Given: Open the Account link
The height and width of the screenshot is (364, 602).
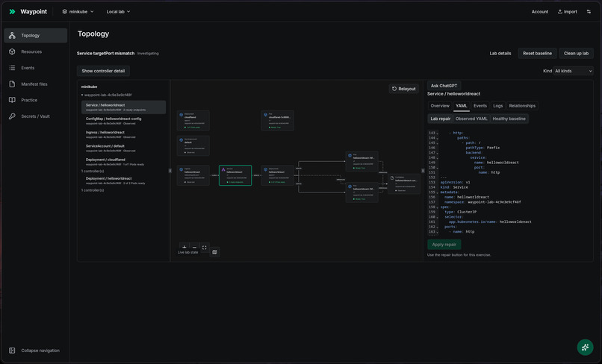Looking at the screenshot, I should point(540,11).
